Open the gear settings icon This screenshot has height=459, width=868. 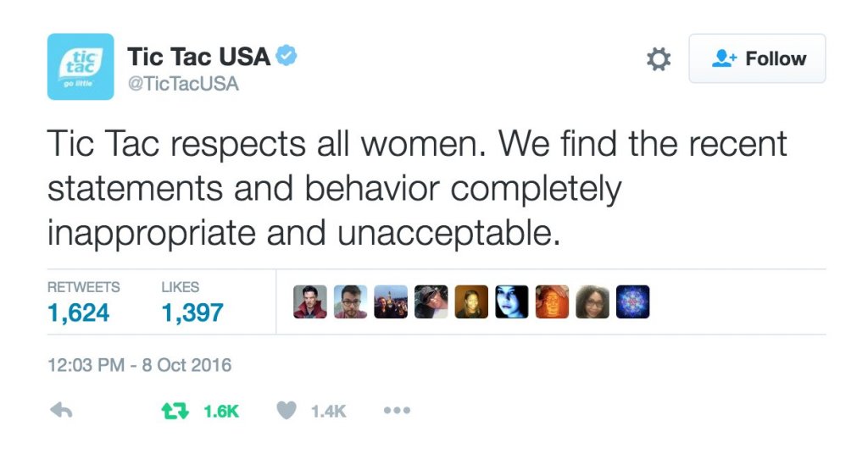click(658, 58)
